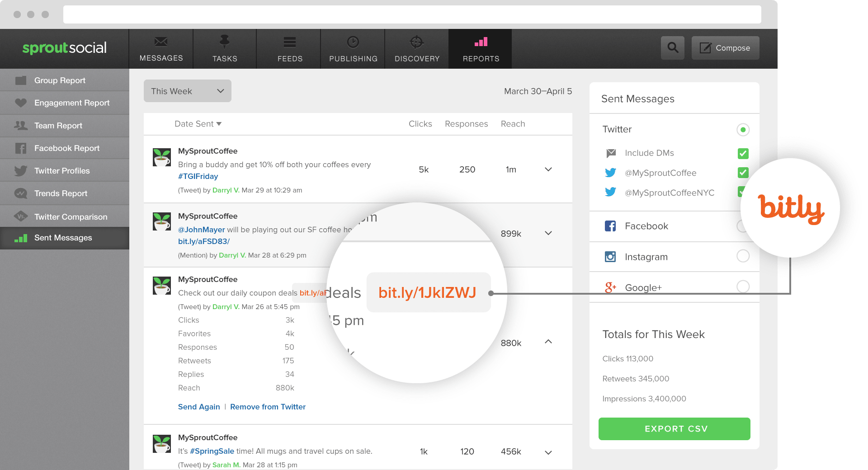Screen dimensions: 868x470
Task: Click the Google+ icon
Action: tap(610, 287)
